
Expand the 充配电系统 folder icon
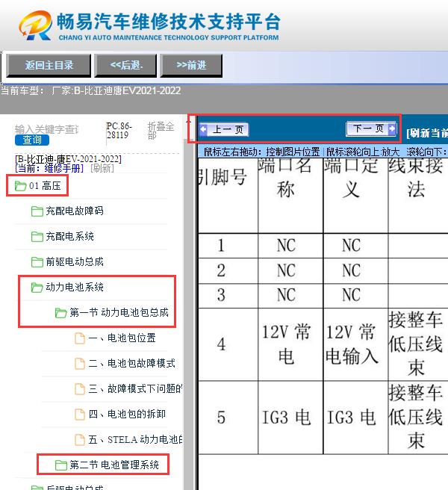[x=37, y=237]
